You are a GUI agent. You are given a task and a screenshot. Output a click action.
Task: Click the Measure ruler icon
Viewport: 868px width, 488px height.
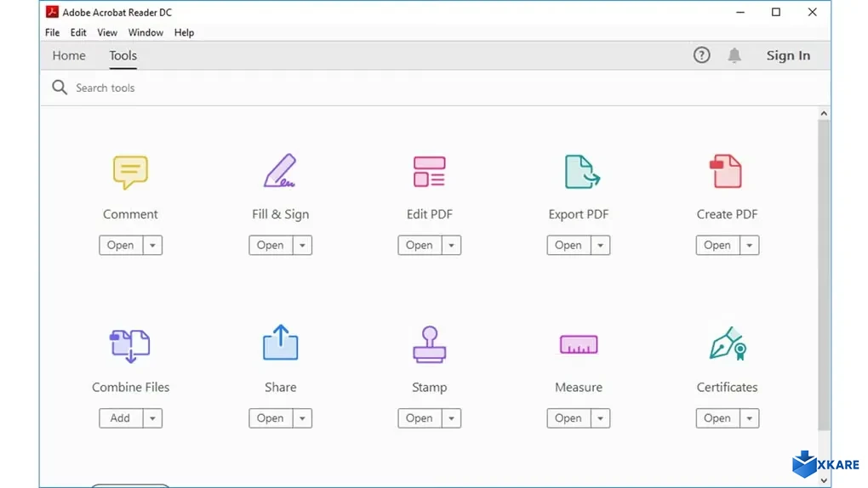(579, 344)
